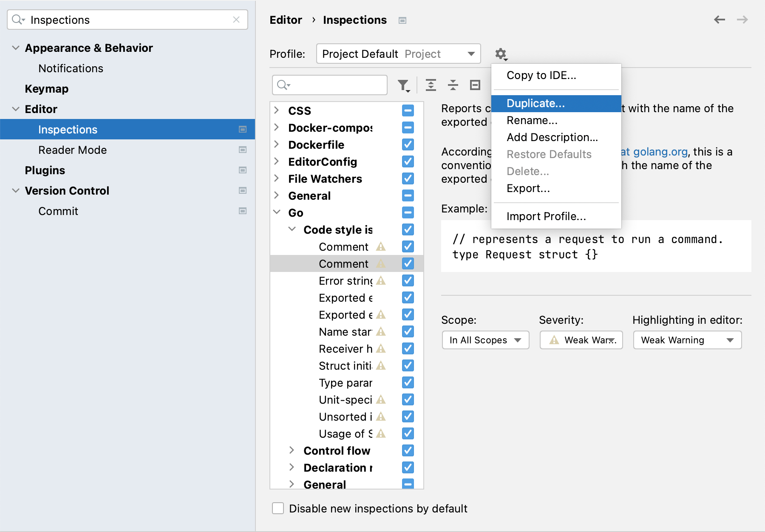The height and width of the screenshot is (532, 765).
Task: Uncheck the highlighted Comment inspection checkbox
Action: (x=408, y=263)
